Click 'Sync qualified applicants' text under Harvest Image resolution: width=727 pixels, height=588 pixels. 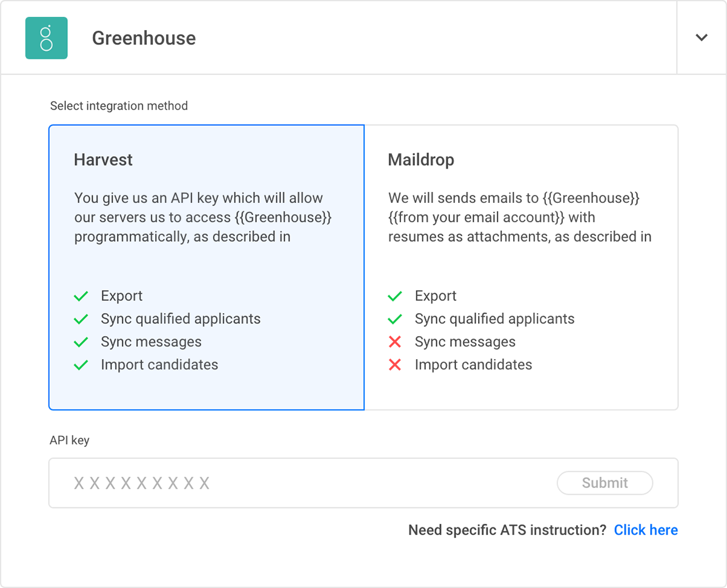(181, 319)
